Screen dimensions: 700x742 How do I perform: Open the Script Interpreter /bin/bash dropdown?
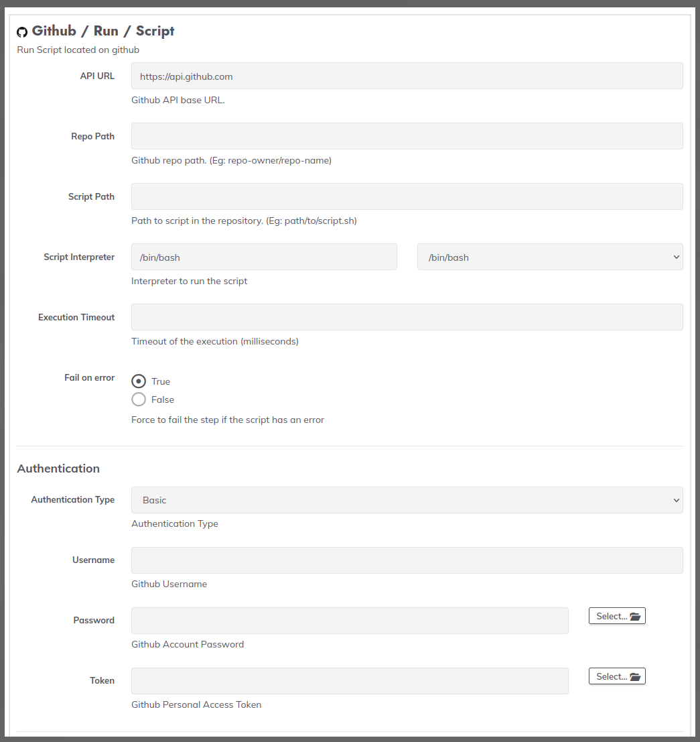550,257
